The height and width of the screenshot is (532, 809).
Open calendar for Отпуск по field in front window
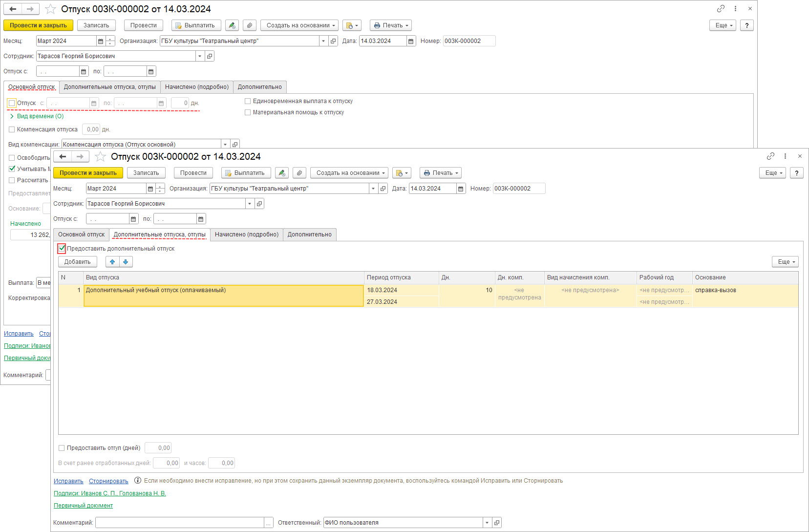pos(201,219)
